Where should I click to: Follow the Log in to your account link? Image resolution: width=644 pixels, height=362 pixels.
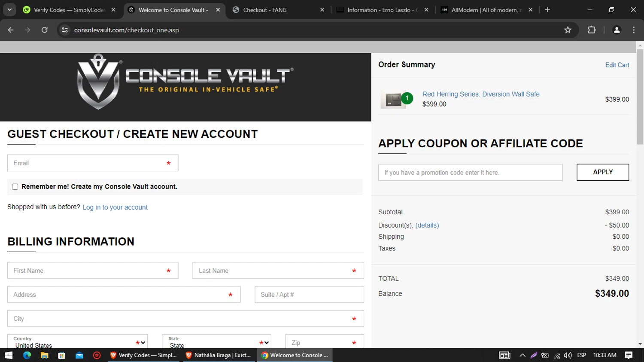click(115, 207)
